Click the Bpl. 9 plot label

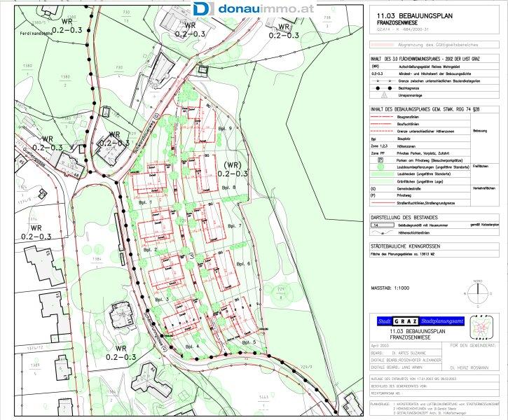point(225,129)
